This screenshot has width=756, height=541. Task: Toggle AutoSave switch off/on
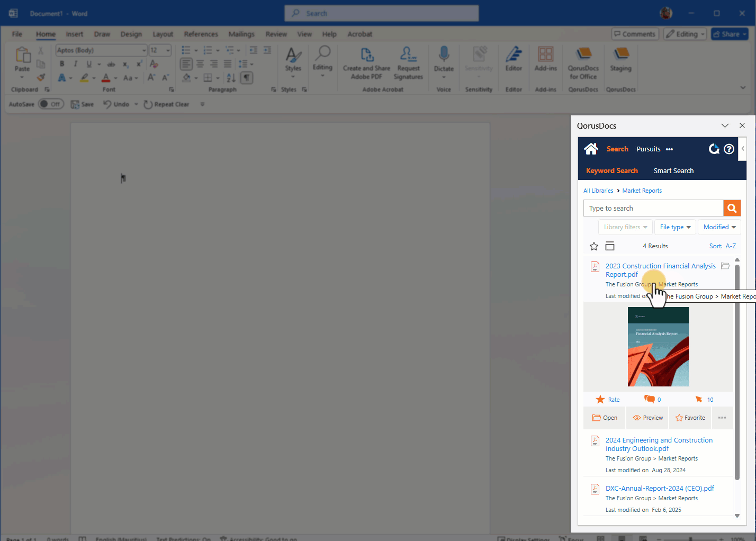tap(51, 104)
